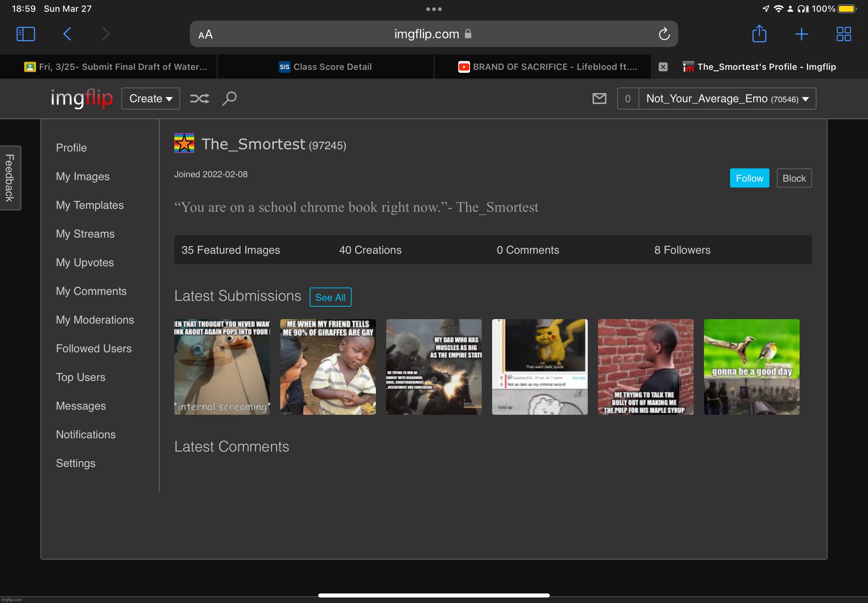Image resolution: width=868 pixels, height=603 pixels.
Task: Expand the Create dropdown menu
Action: click(x=150, y=99)
